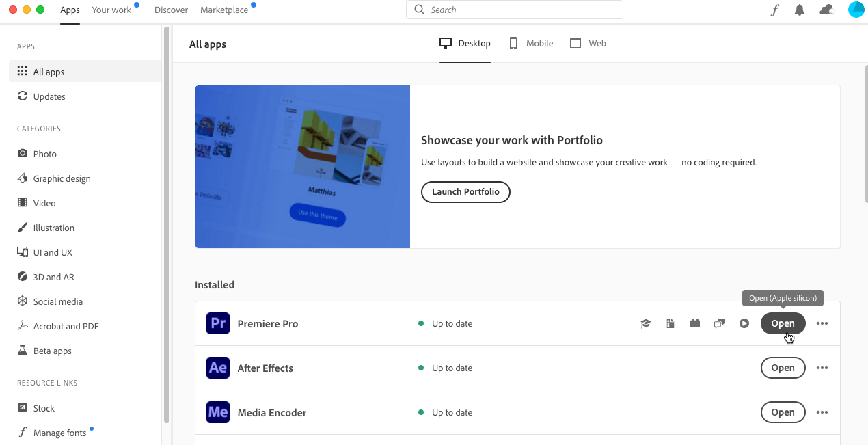Image resolution: width=868 pixels, height=445 pixels.
Task: Click the After Effects app icon
Action: point(218,368)
